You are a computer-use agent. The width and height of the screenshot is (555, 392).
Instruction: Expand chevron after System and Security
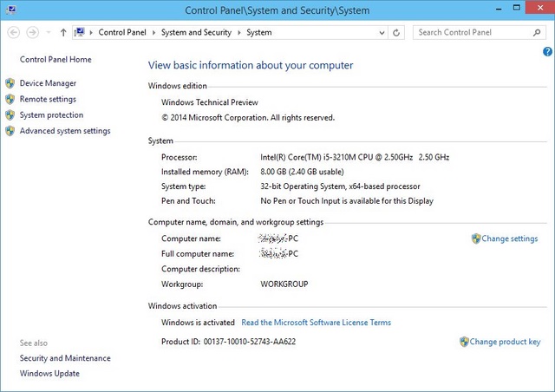tap(239, 33)
